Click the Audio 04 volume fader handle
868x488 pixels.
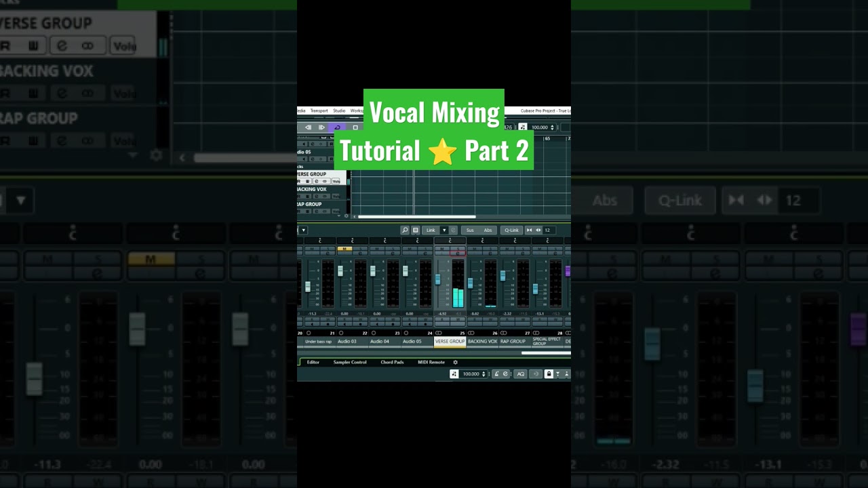point(373,271)
